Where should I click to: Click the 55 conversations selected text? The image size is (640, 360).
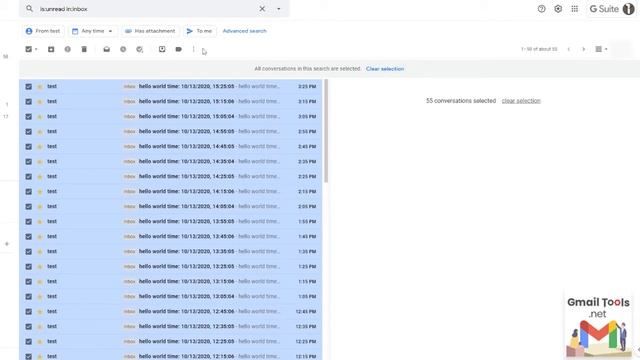click(461, 101)
